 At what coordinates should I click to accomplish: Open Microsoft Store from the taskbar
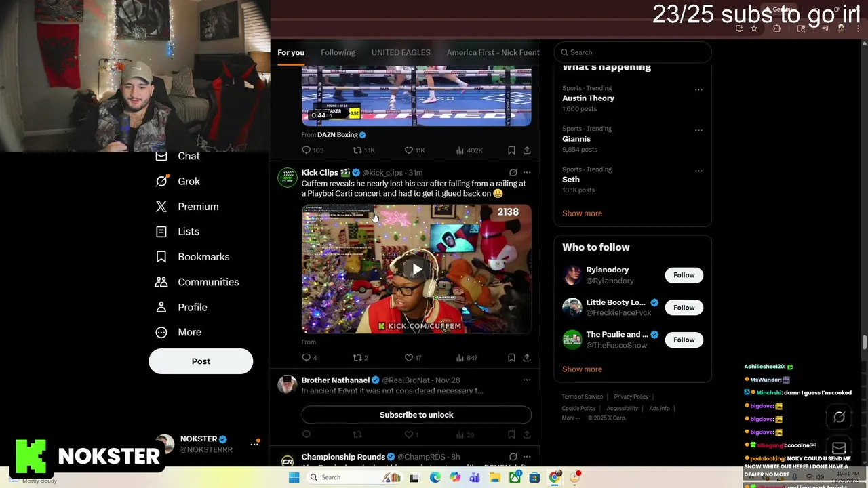click(534, 477)
